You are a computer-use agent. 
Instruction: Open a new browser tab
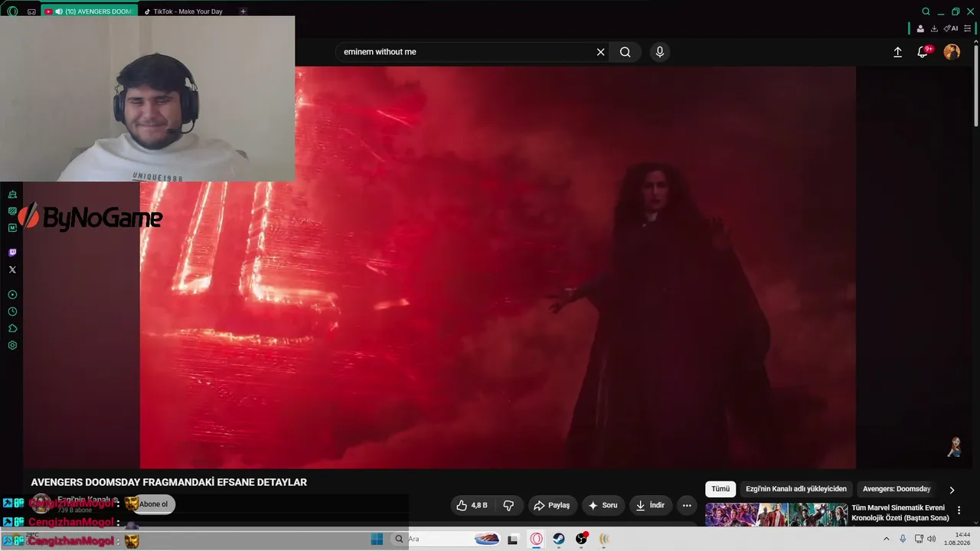(243, 11)
